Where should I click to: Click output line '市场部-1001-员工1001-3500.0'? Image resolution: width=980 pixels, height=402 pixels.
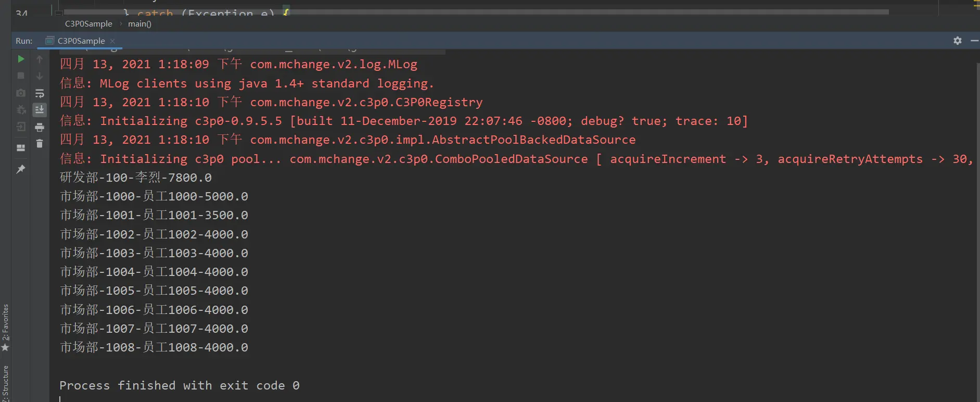coord(154,215)
